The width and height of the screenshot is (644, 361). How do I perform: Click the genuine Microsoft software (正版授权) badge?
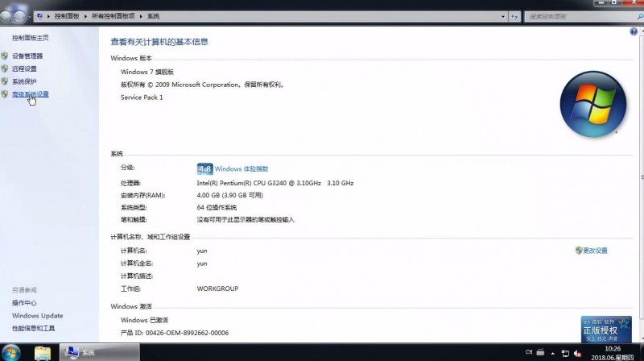click(x=606, y=329)
